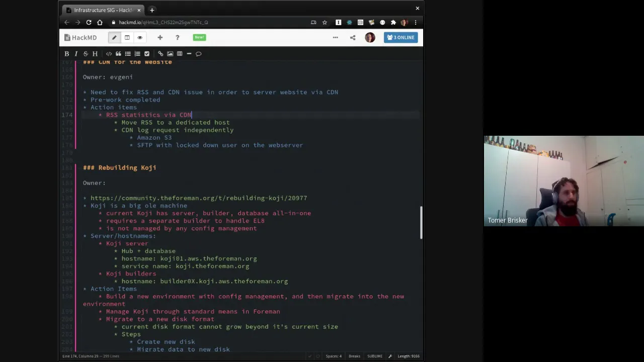Toggle the Breaks setting in status bar
This screenshot has width=644, height=362.
[354, 356]
